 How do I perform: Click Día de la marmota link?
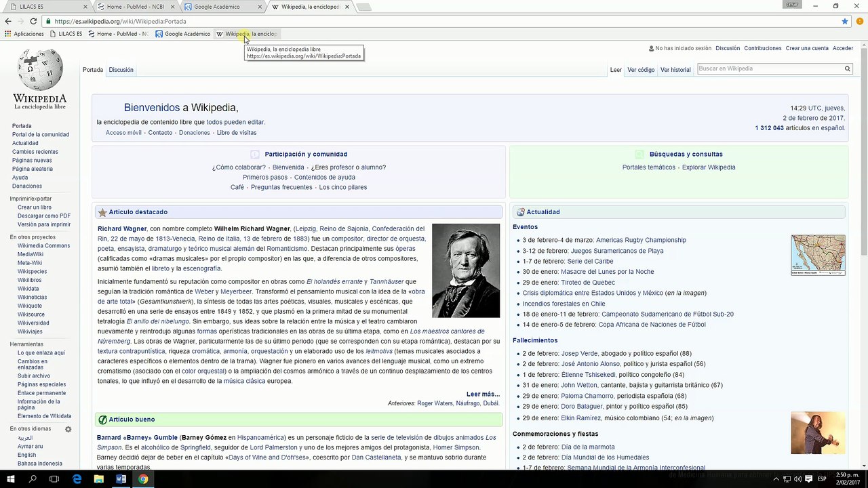pyautogui.click(x=588, y=447)
